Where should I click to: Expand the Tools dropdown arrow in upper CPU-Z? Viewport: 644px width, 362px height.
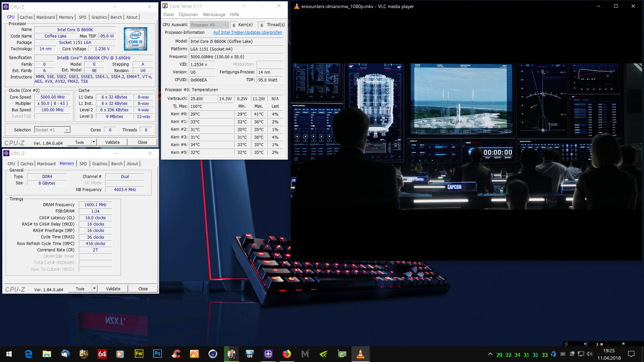(94, 142)
